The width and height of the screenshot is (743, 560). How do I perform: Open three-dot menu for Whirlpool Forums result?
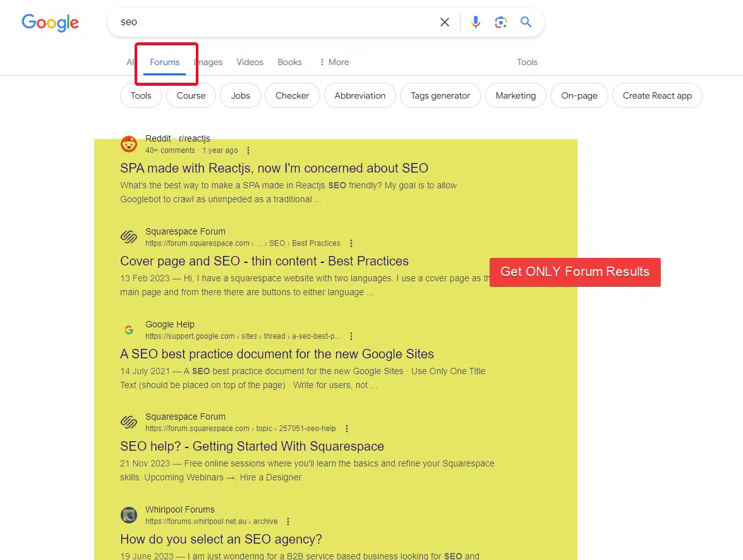point(288,521)
